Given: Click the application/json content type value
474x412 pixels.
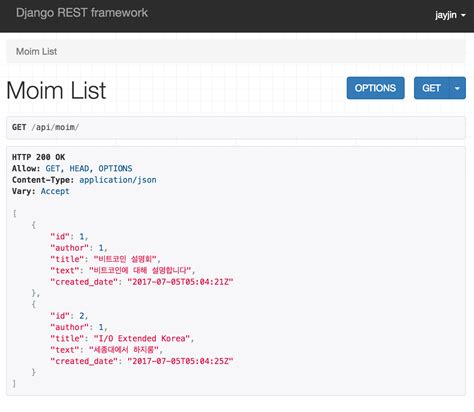Looking at the screenshot, I should tap(118, 180).
